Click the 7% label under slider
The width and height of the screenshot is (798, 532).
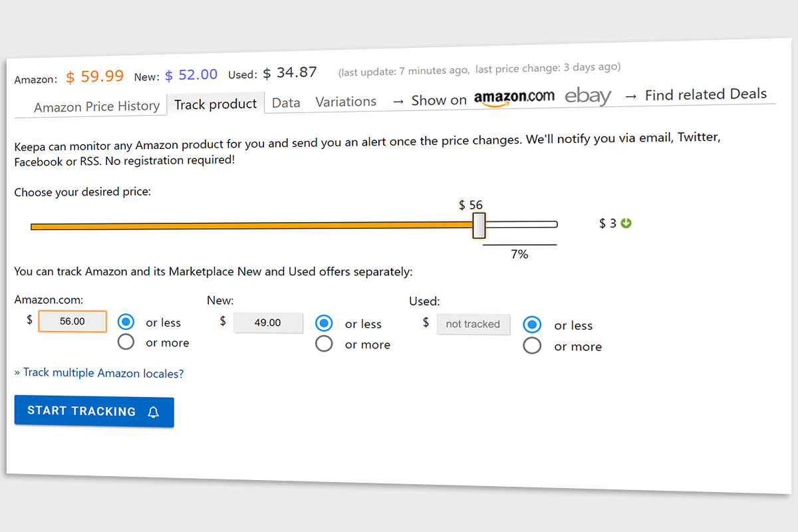[519, 254]
